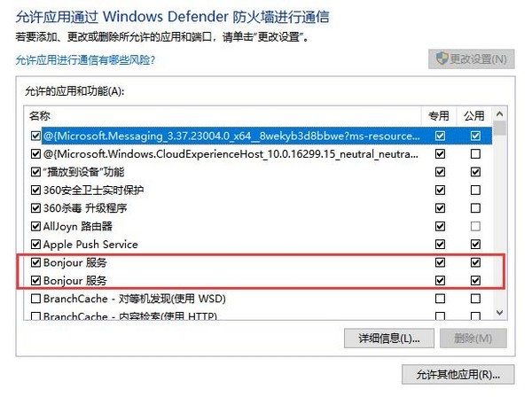Uncheck the "播放到设备"功能 name checkbox
Image resolution: width=532 pixels, height=405 pixels.
pos(35,172)
